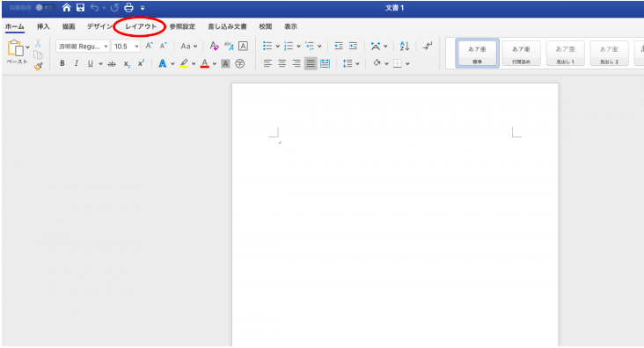This screenshot has height=348, width=644.
Task: Open the quick access toolbar customize arrow
Action: click(x=143, y=8)
